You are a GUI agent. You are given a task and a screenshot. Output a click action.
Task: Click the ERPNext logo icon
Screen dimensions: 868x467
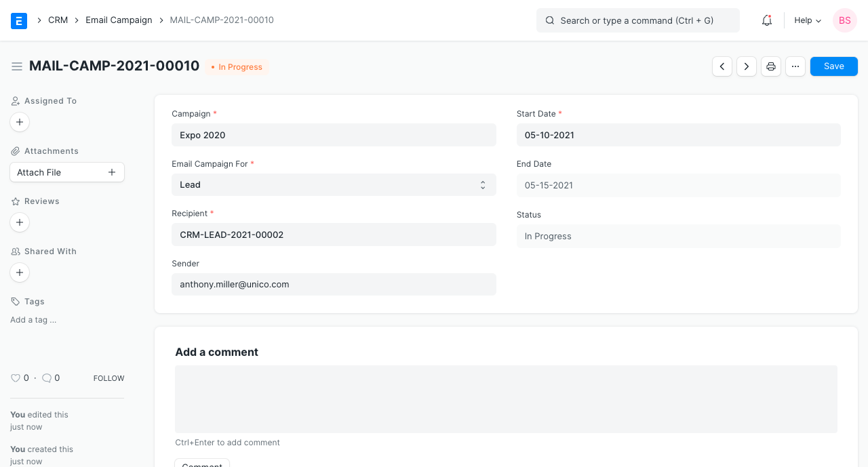[x=18, y=20]
